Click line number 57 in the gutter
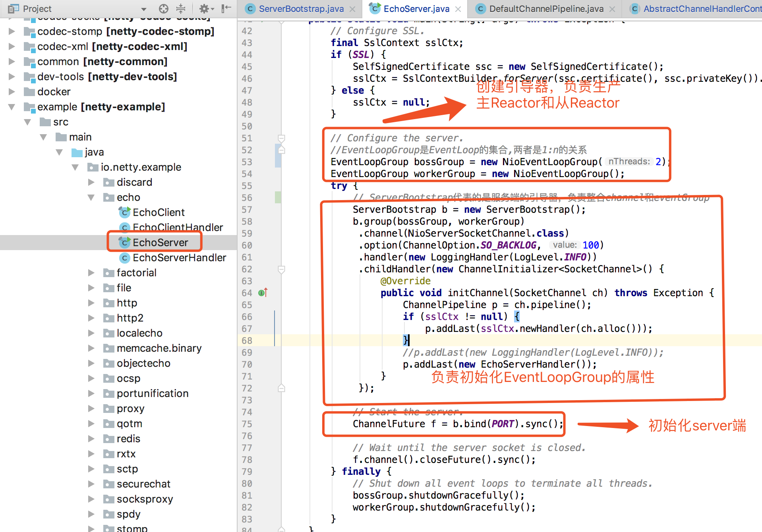This screenshot has width=762, height=532. (x=247, y=210)
